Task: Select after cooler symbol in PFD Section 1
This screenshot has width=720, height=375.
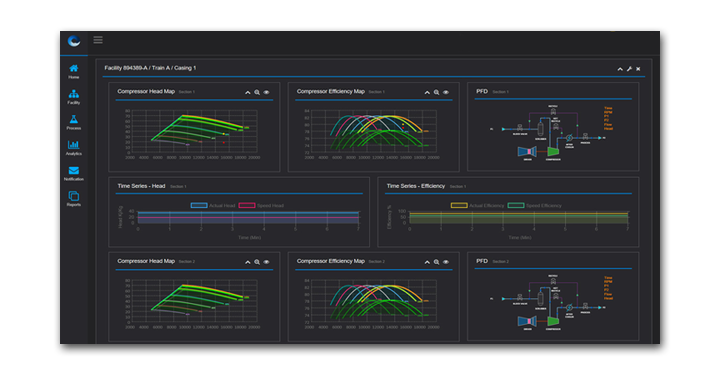Action: tap(569, 138)
